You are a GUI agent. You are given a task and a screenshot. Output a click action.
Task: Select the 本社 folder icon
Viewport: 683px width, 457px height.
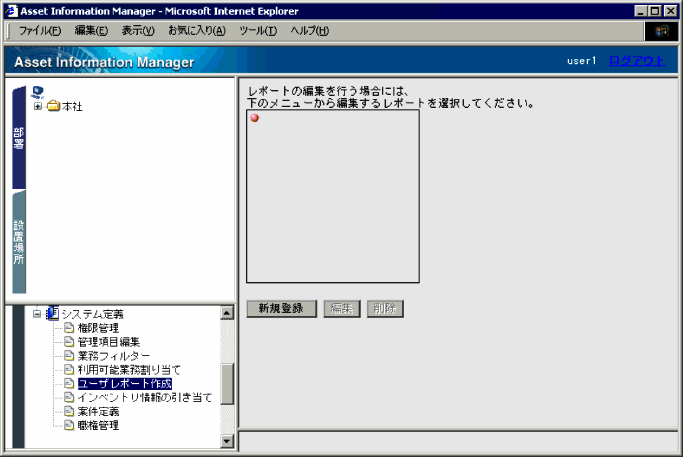coord(53,106)
